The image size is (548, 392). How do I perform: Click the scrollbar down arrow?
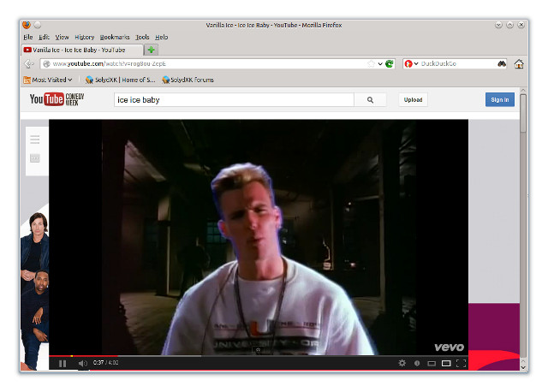(523, 367)
